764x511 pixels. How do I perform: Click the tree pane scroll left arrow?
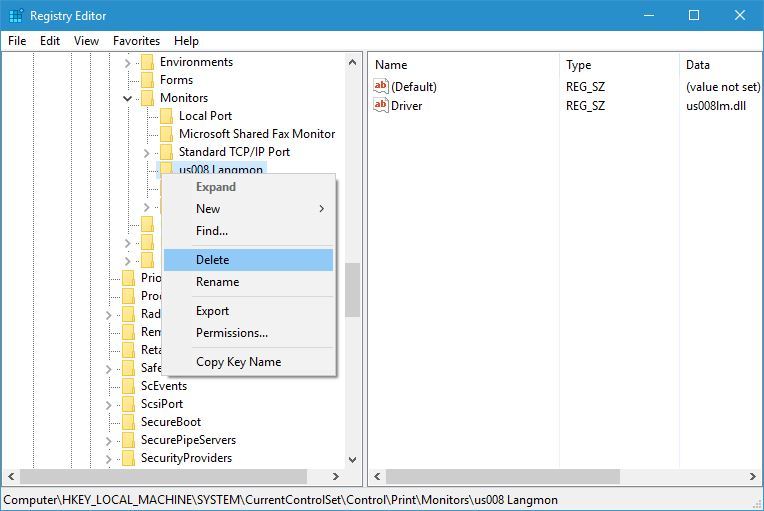pyautogui.click(x=11, y=476)
